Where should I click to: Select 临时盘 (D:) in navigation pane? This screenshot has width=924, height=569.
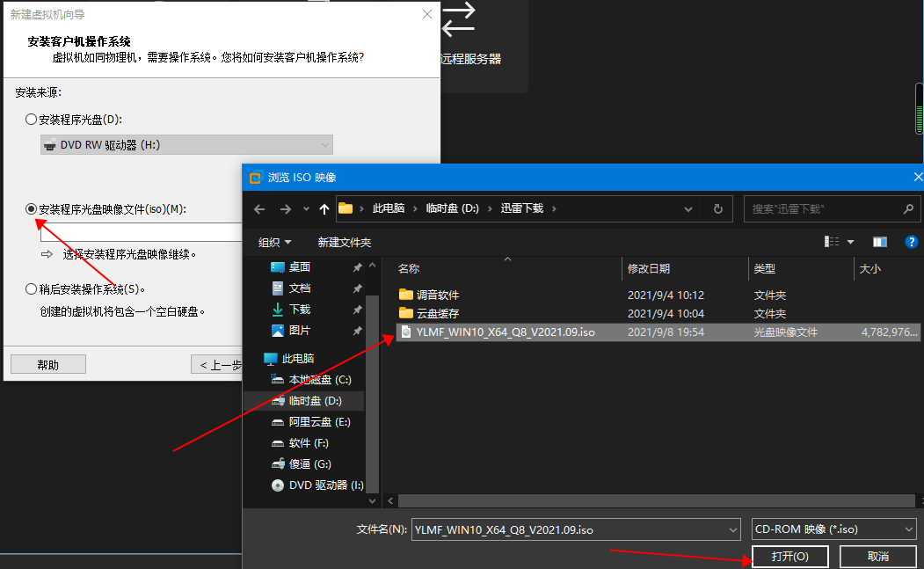coord(316,401)
